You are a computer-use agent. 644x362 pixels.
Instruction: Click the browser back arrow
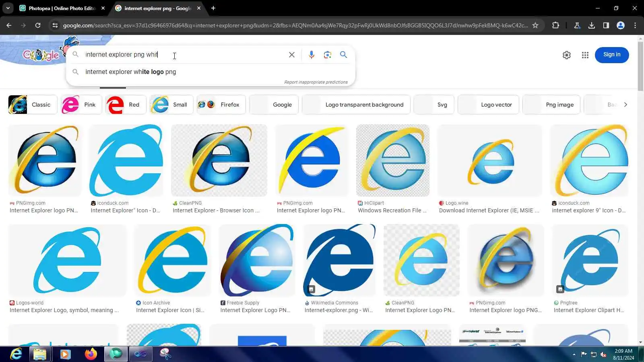coord(9,25)
